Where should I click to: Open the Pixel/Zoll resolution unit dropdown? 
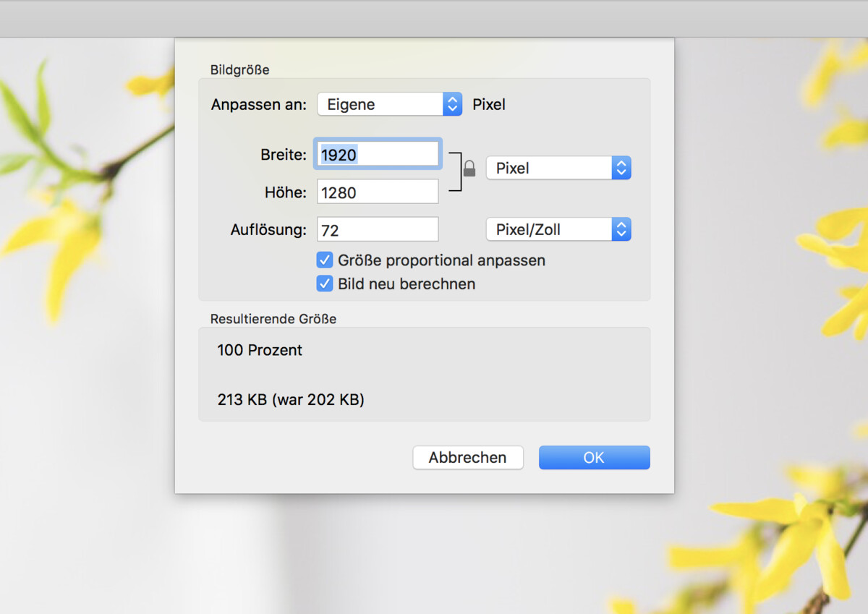point(558,230)
